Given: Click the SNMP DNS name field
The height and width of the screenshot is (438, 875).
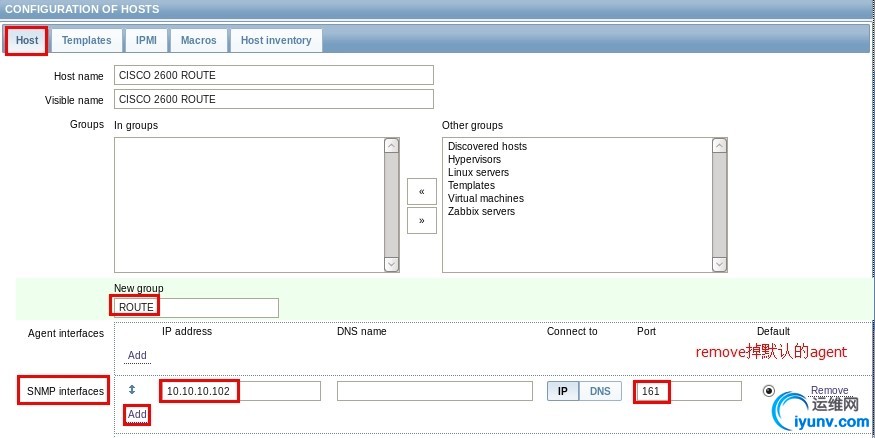Looking at the screenshot, I should 435,391.
